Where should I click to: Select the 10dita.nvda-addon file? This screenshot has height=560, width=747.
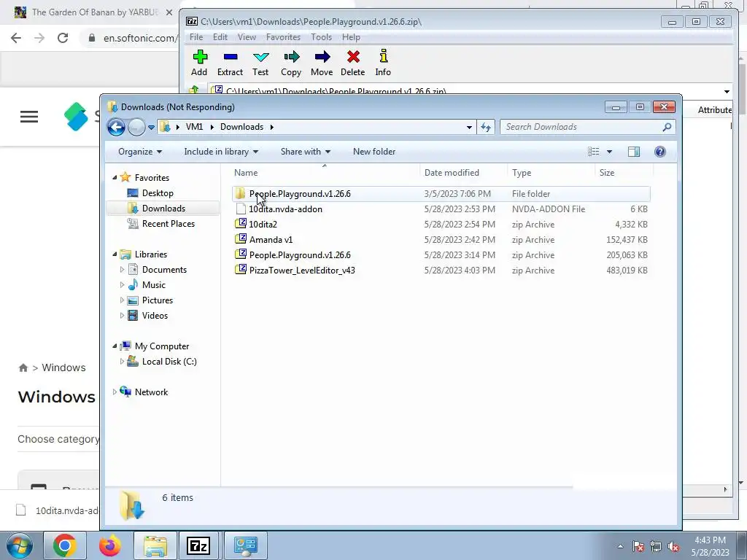[441, 209]
